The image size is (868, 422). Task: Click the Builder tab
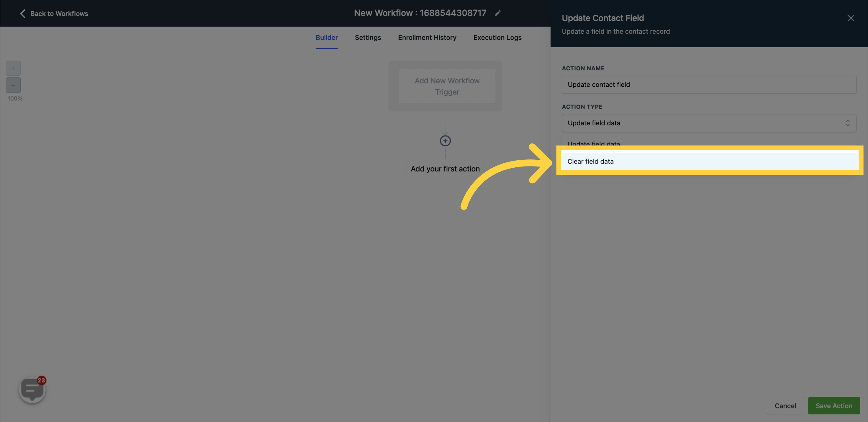click(x=327, y=37)
